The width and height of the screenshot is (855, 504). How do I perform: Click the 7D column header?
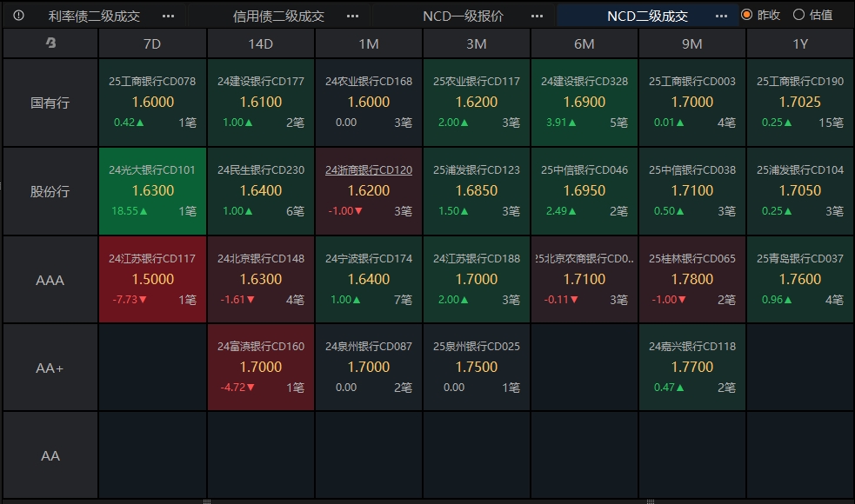(152, 43)
